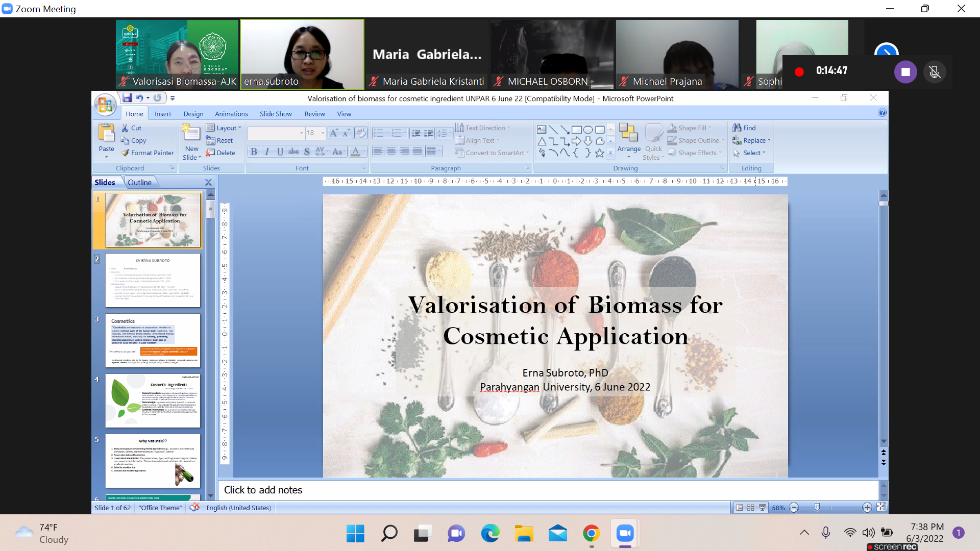Click the New Slide icon
This screenshot has width=980, height=551.
tap(191, 133)
